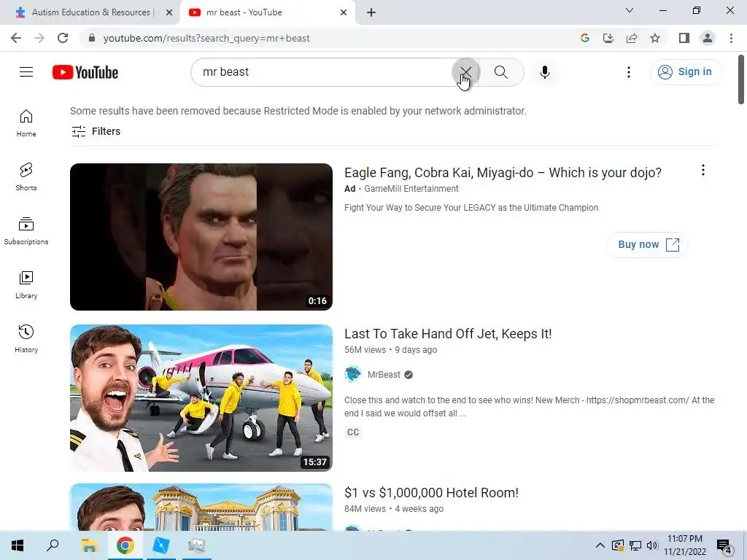Open Windows taskbar search
The image size is (747, 560).
pyautogui.click(x=53, y=545)
